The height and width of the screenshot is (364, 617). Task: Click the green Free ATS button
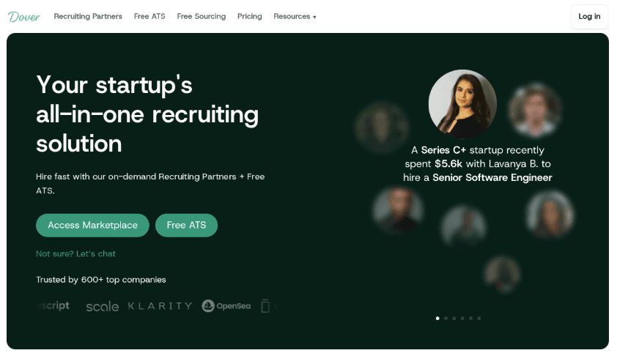pos(186,225)
